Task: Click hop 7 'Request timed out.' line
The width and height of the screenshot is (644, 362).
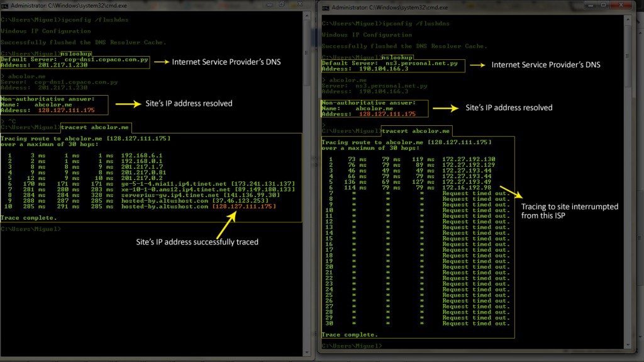Action: click(476, 193)
